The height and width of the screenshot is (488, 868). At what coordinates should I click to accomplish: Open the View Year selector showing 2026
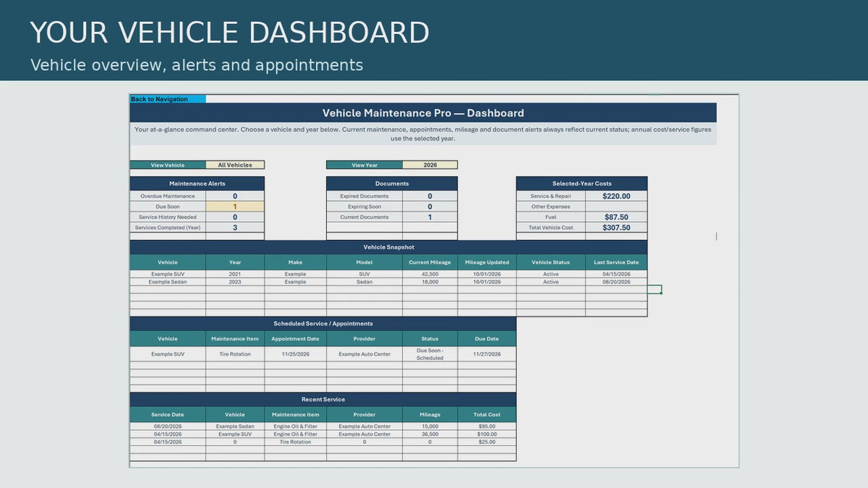tap(430, 165)
